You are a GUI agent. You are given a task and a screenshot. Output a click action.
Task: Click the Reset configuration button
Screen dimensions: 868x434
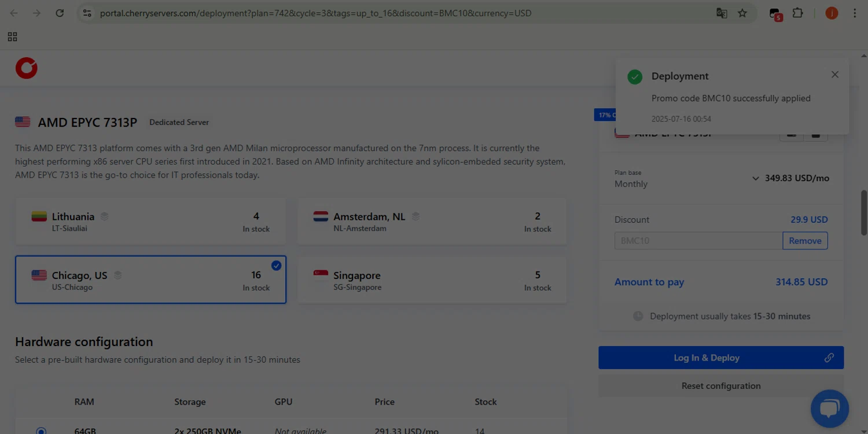(x=721, y=386)
